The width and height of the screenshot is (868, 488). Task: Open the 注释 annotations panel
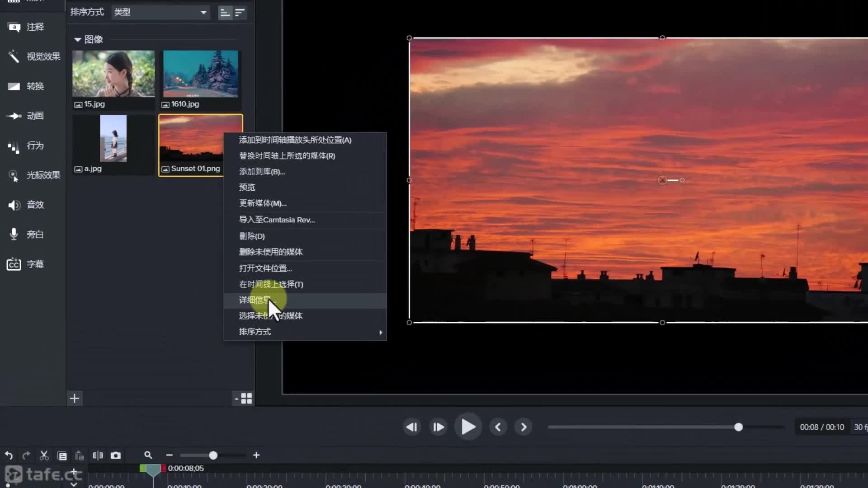pyautogui.click(x=26, y=27)
